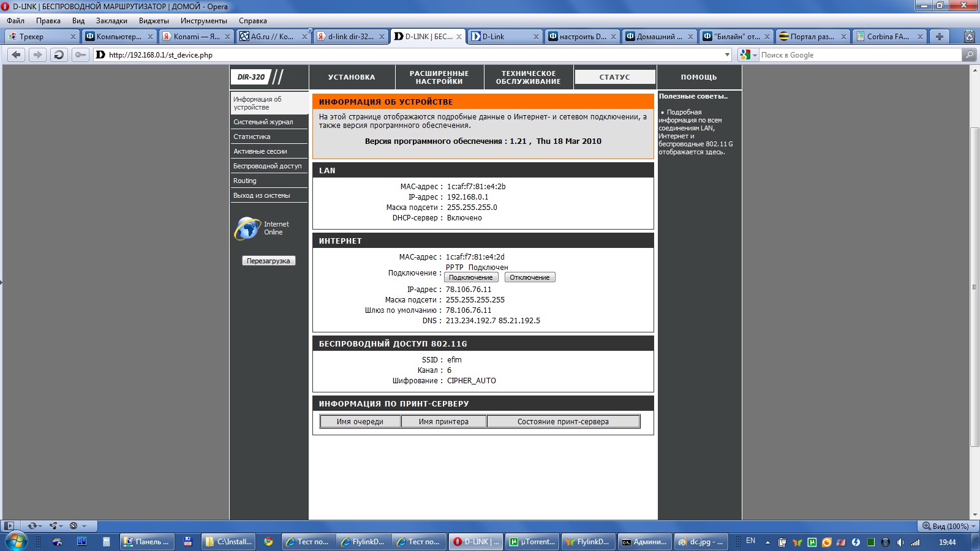
Task: Open the dc.jpg Paint taskbar window
Action: 701,542
